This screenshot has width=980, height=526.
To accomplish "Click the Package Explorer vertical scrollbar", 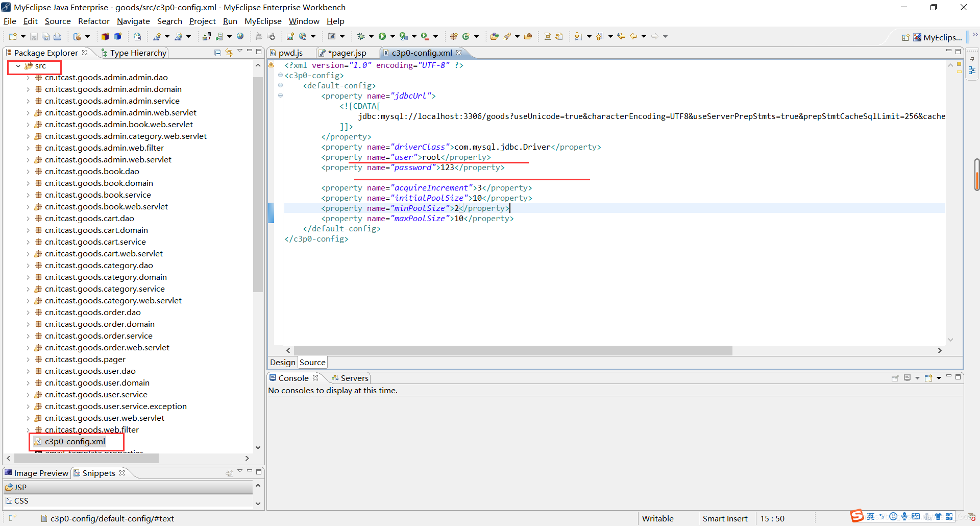I will 258,184.
